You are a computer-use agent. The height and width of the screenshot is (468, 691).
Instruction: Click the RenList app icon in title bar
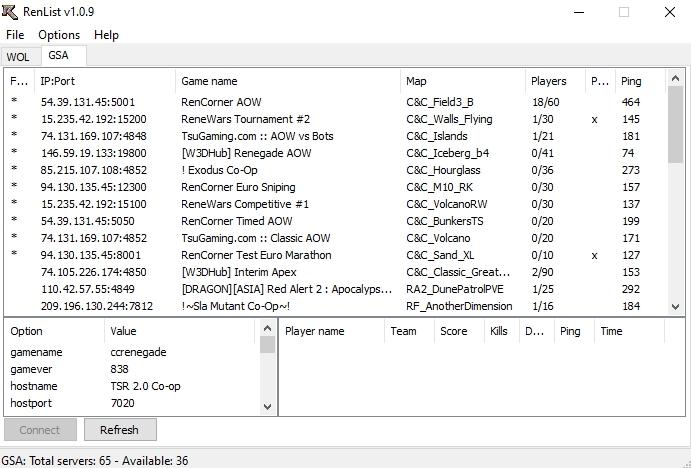11,12
